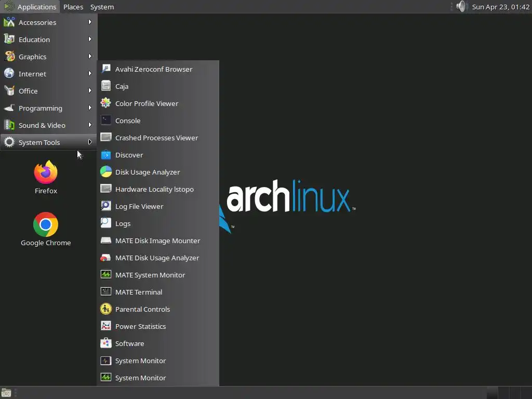This screenshot has height=399, width=532.
Task: Open the System menu
Action: click(102, 7)
